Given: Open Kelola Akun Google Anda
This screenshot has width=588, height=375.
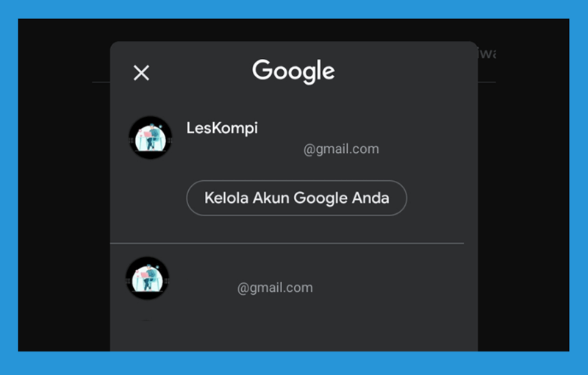Looking at the screenshot, I should coord(297,198).
